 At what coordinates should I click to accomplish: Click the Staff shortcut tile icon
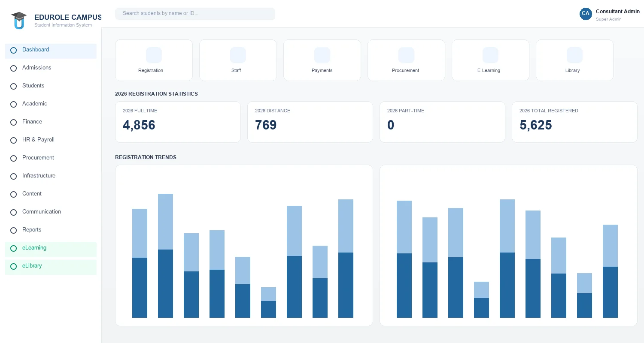[238, 55]
